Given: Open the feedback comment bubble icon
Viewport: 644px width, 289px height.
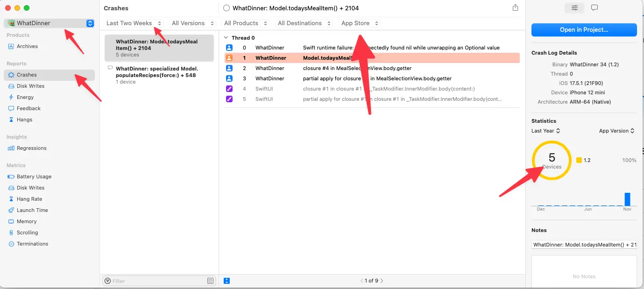Looking at the screenshot, I should (x=594, y=8).
